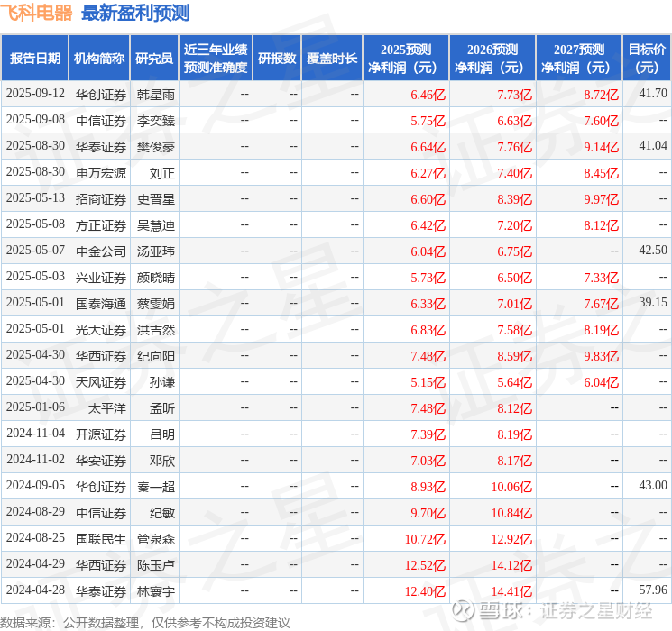Click analyst name 李奕臻
The image size is (672, 631).
point(155,121)
